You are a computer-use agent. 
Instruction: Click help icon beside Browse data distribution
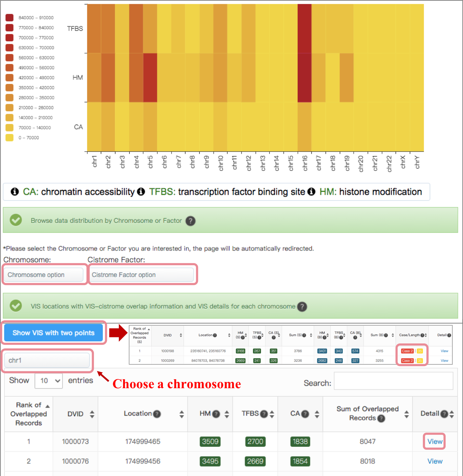pyautogui.click(x=191, y=221)
